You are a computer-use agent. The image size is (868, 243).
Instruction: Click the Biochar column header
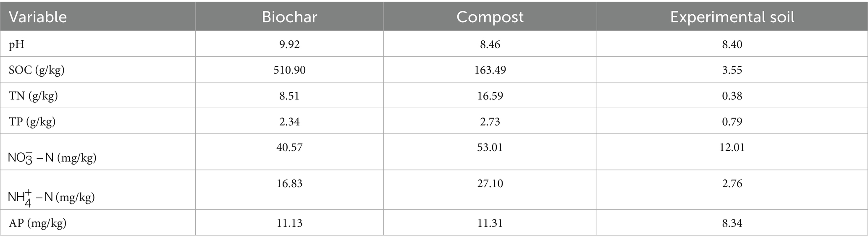pyautogui.click(x=289, y=17)
